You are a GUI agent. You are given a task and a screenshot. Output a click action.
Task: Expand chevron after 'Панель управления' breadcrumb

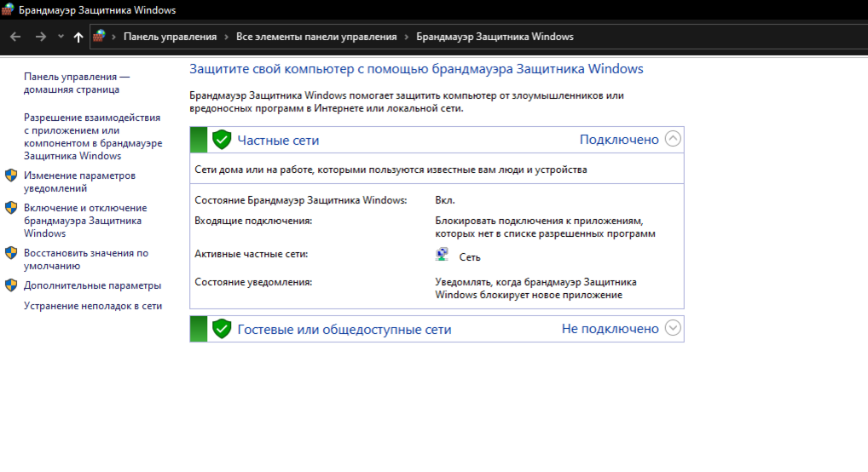click(227, 37)
